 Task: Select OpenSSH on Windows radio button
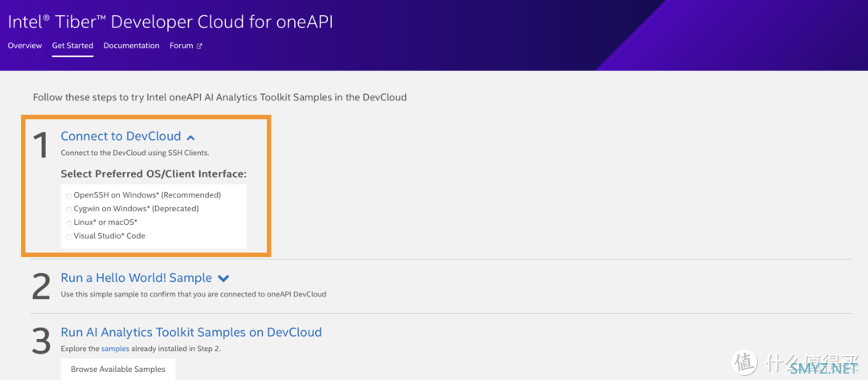point(68,196)
